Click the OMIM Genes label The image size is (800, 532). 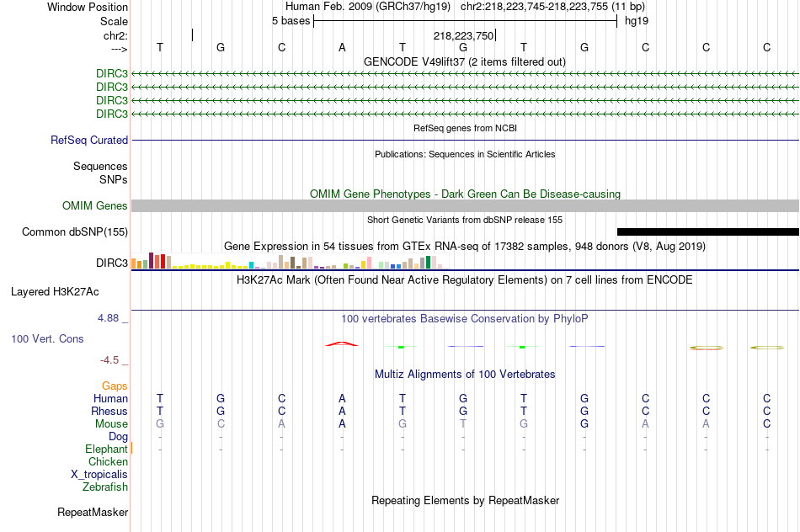[x=95, y=205]
